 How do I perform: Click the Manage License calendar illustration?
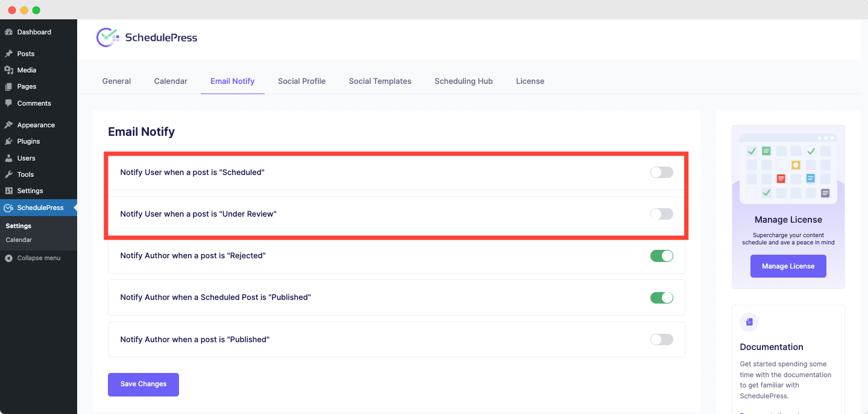click(x=788, y=168)
